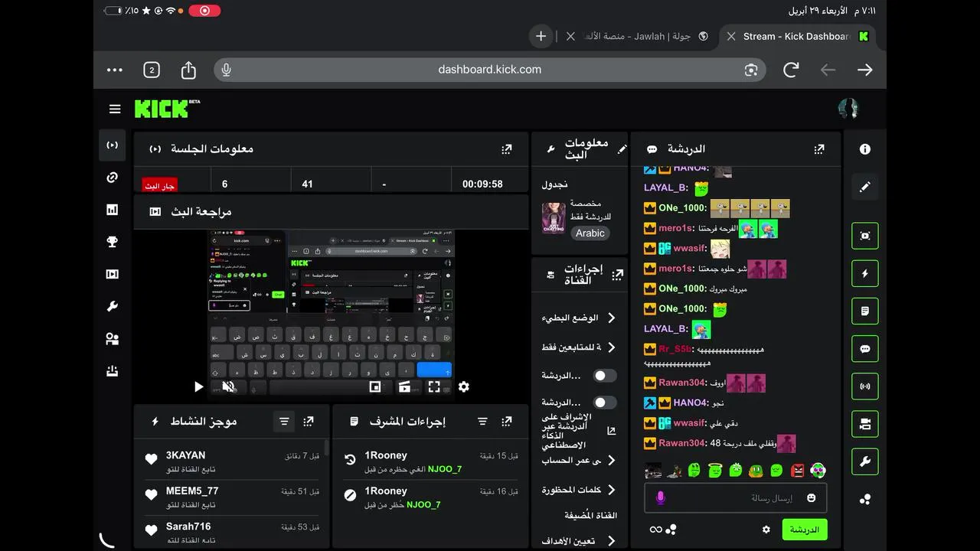Enter fullscreen on stream preview
Viewport: 980px width, 551px height.
click(434, 387)
